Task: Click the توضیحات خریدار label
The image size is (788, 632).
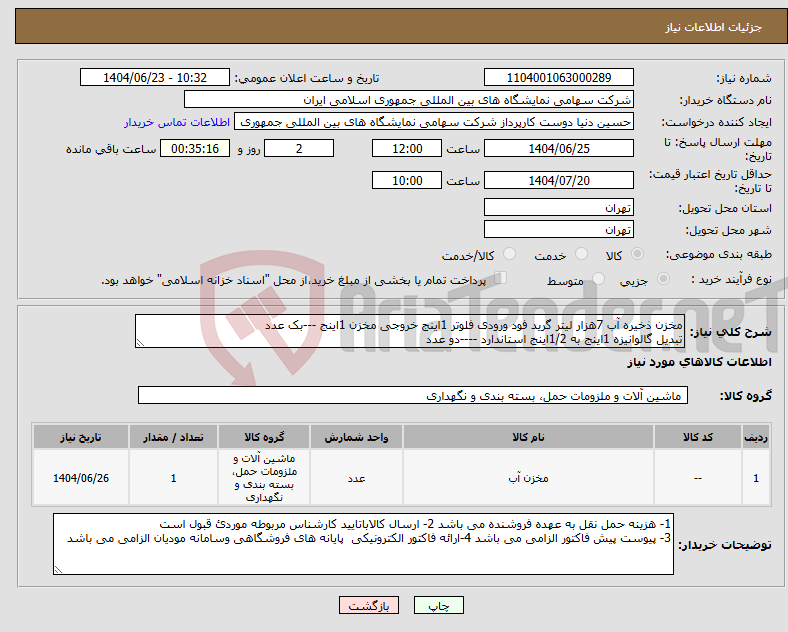Action: 725,545
